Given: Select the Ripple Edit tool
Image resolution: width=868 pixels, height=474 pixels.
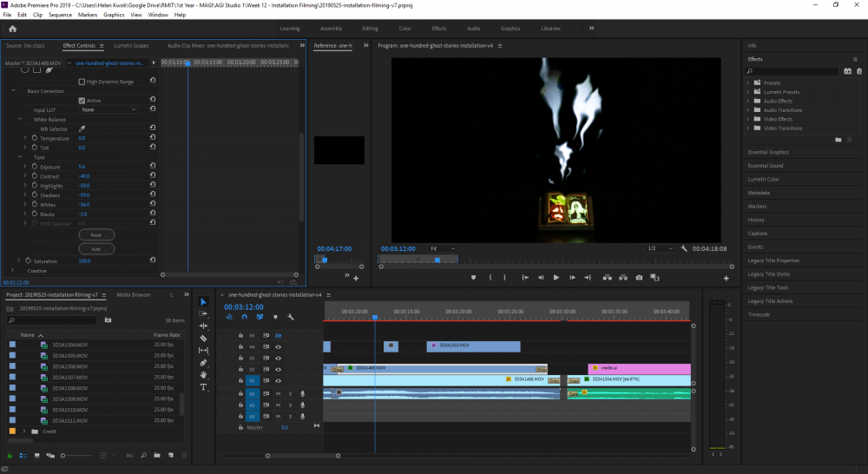Looking at the screenshot, I should click(203, 326).
